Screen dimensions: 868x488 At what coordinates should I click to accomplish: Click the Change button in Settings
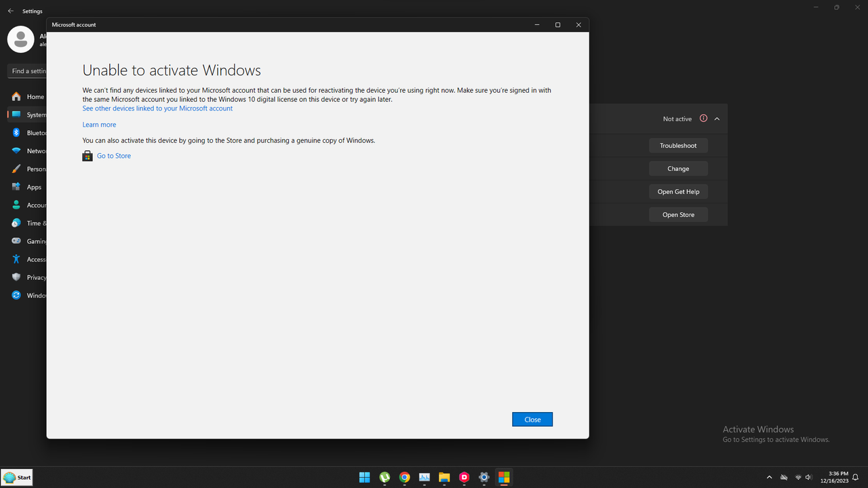pos(678,169)
